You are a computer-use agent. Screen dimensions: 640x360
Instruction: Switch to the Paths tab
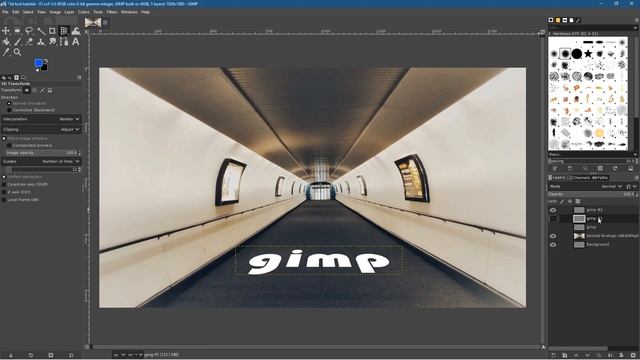pos(600,178)
